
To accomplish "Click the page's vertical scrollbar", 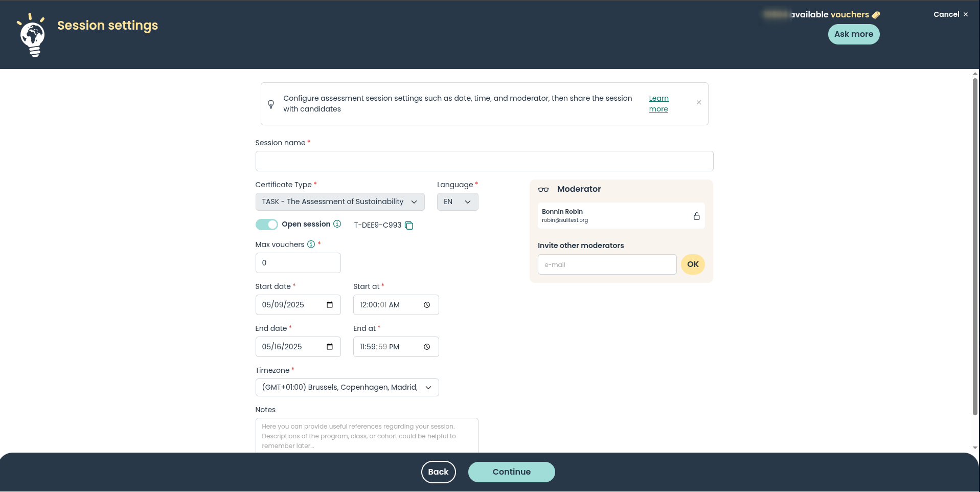I will (x=975, y=245).
